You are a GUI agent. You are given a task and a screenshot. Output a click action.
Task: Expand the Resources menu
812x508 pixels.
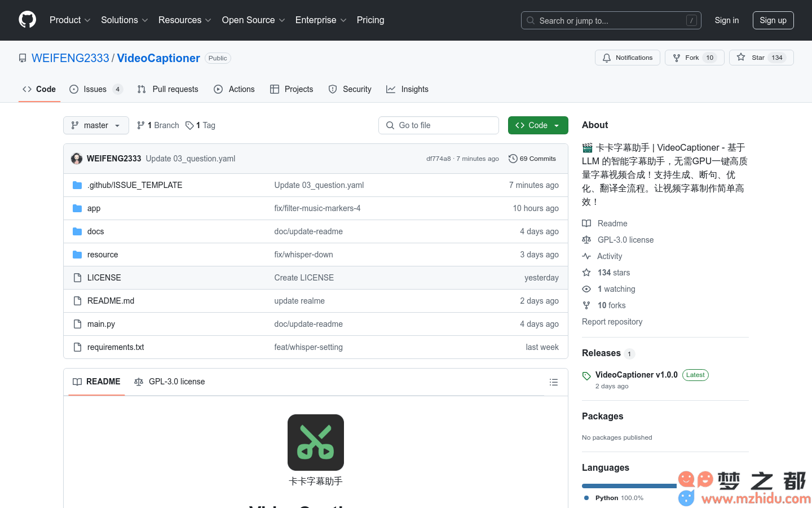point(185,20)
